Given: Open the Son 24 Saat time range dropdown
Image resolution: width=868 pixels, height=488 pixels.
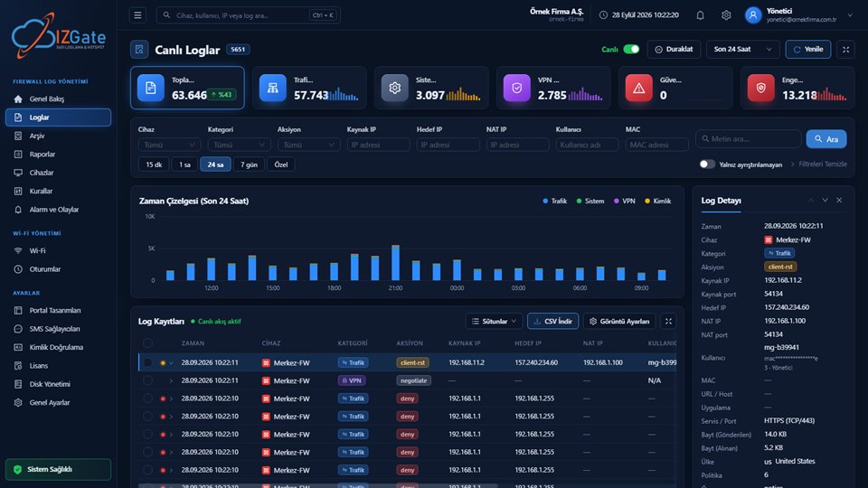Looking at the screenshot, I should (742, 49).
